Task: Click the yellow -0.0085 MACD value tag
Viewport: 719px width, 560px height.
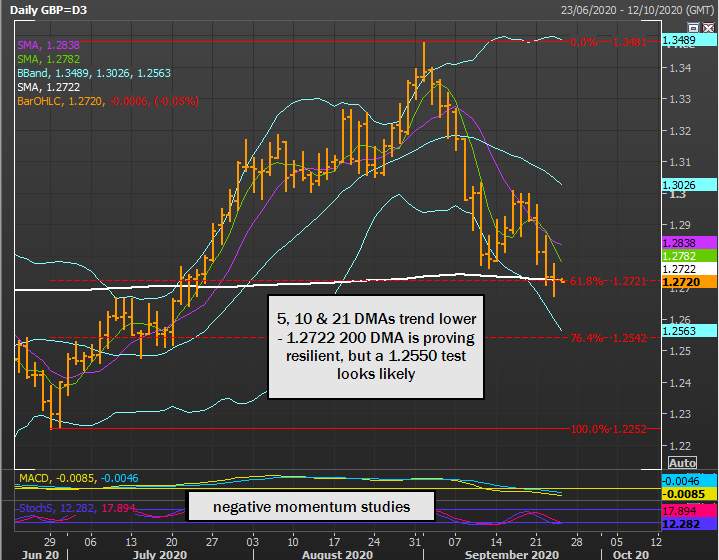Action: point(689,494)
